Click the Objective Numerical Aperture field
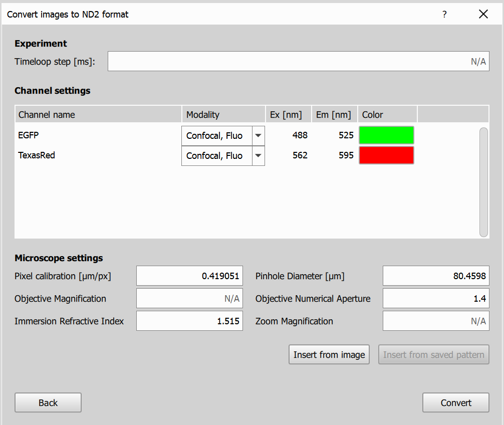The width and height of the screenshot is (504, 425). [x=435, y=298]
